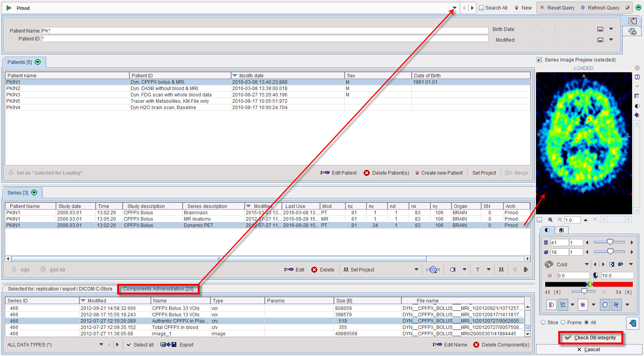Open the Modified date dropdown arrow
Screen dimensions: 644x356
coord(611,40)
